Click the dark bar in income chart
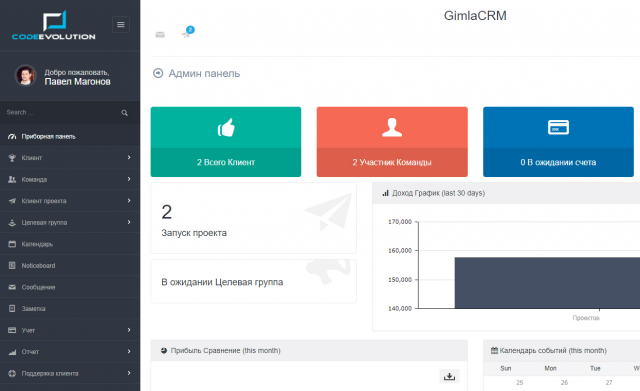The width and height of the screenshot is (640, 391). click(547, 283)
